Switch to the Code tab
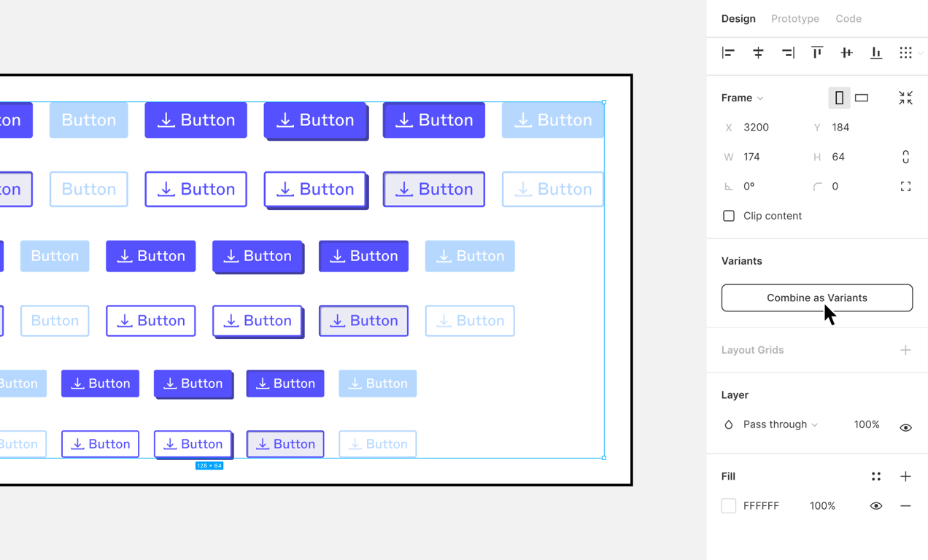928x560 pixels. coord(848,19)
